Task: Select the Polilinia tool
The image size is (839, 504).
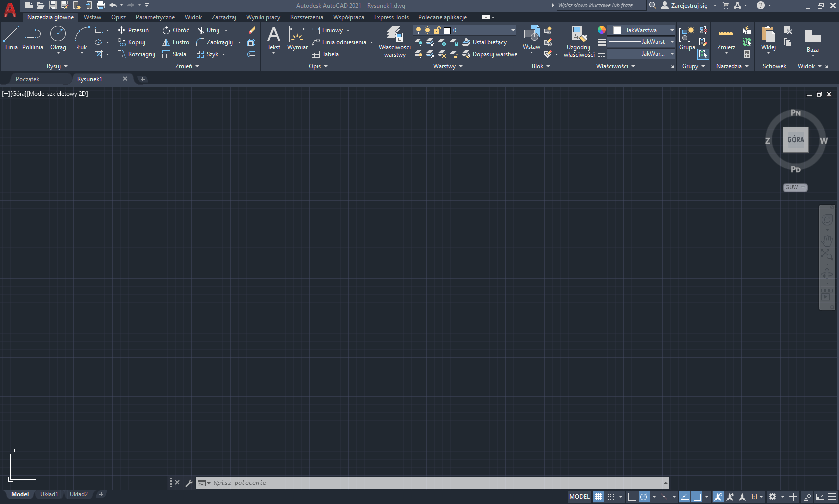Action: click(33, 38)
